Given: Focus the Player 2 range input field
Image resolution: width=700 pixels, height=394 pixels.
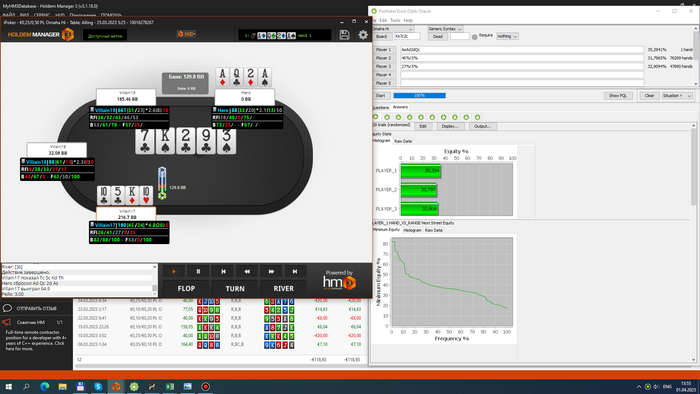Looking at the screenshot, I should [x=522, y=58].
